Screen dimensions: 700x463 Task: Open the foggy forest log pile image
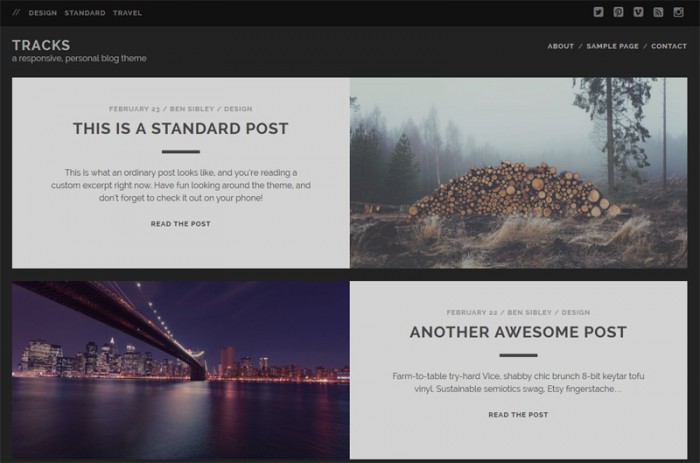pyautogui.click(x=519, y=173)
